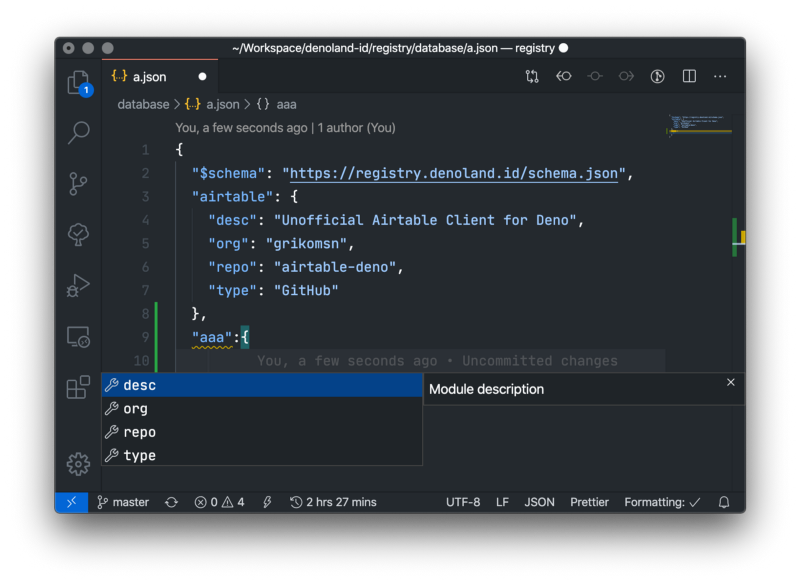This screenshot has height=585, width=800.
Task: Open the More Actions ellipsis menu
Action: click(720, 77)
